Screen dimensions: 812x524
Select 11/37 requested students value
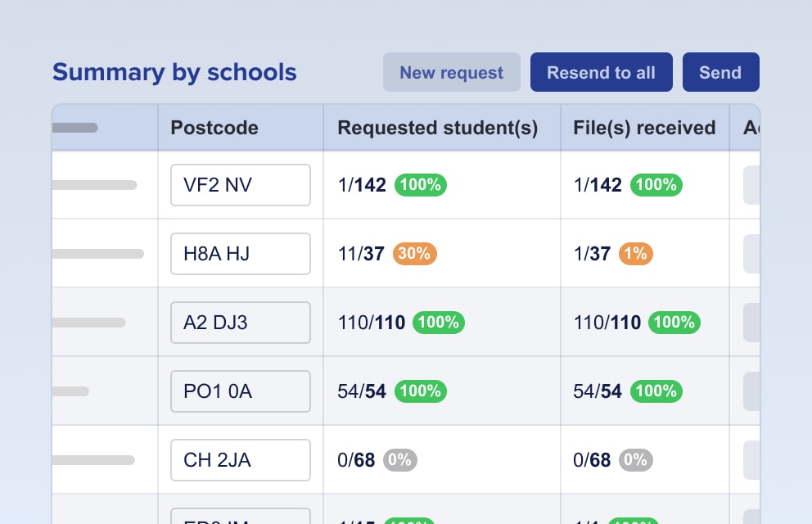tap(361, 254)
